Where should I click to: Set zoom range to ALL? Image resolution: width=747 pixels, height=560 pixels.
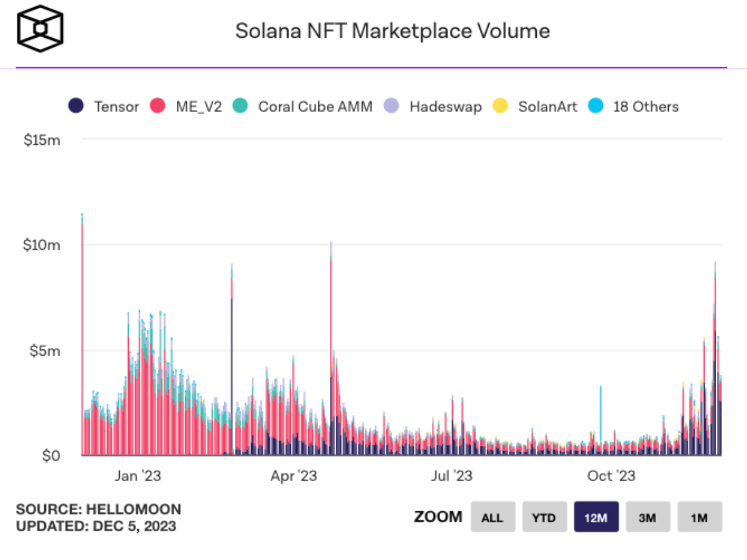coord(492,517)
